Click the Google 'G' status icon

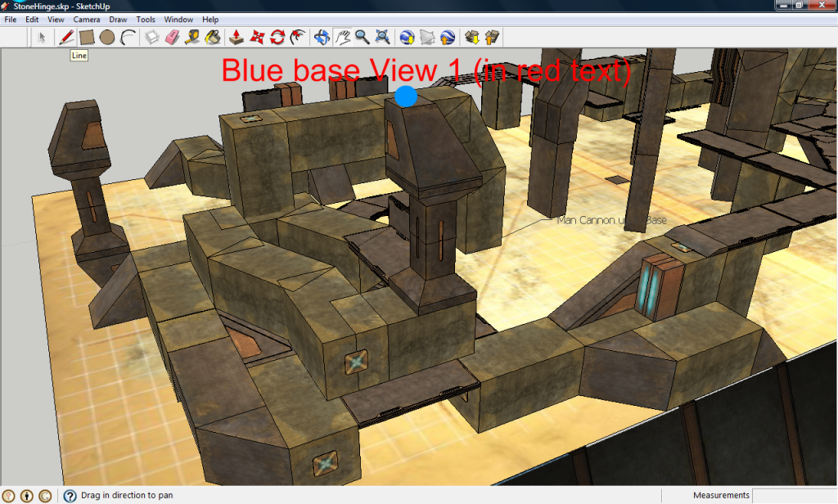45,496
